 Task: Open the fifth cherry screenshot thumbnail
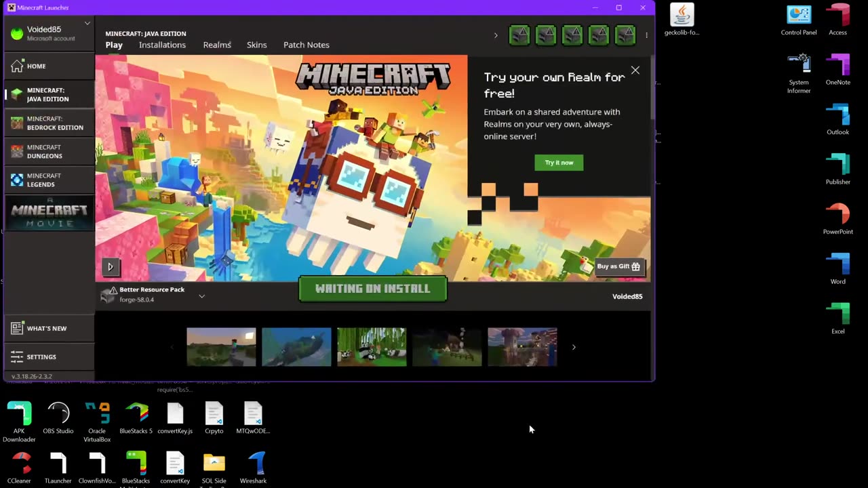522,347
